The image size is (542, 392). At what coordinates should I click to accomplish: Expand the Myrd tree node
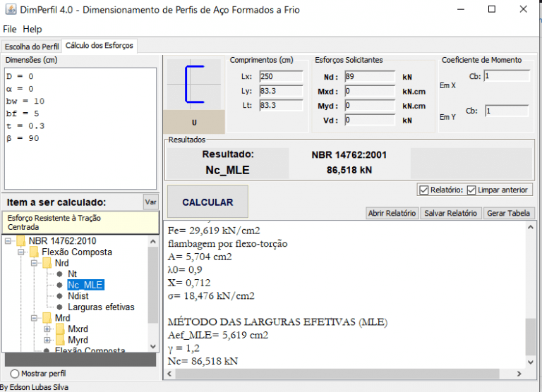click(47, 341)
